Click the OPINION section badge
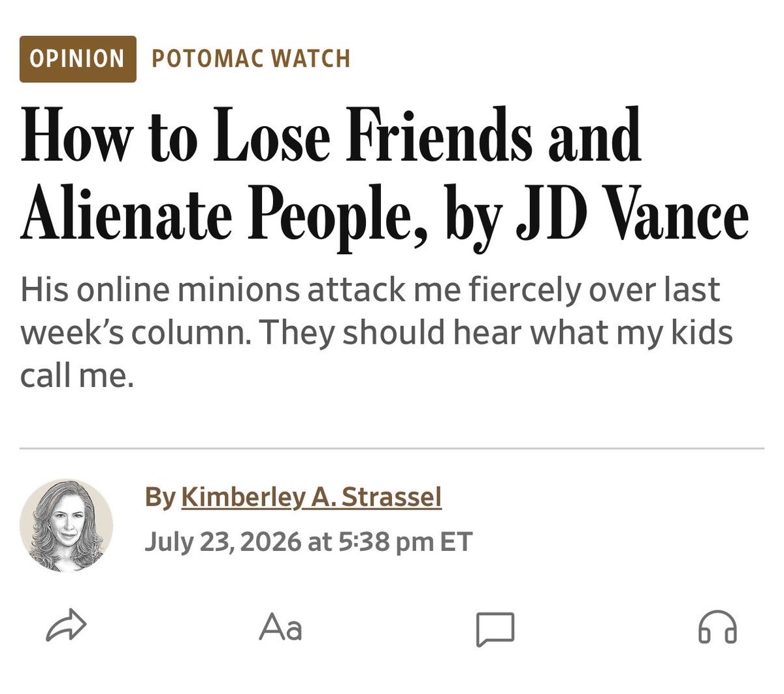The image size is (784, 694). coord(78,59)
